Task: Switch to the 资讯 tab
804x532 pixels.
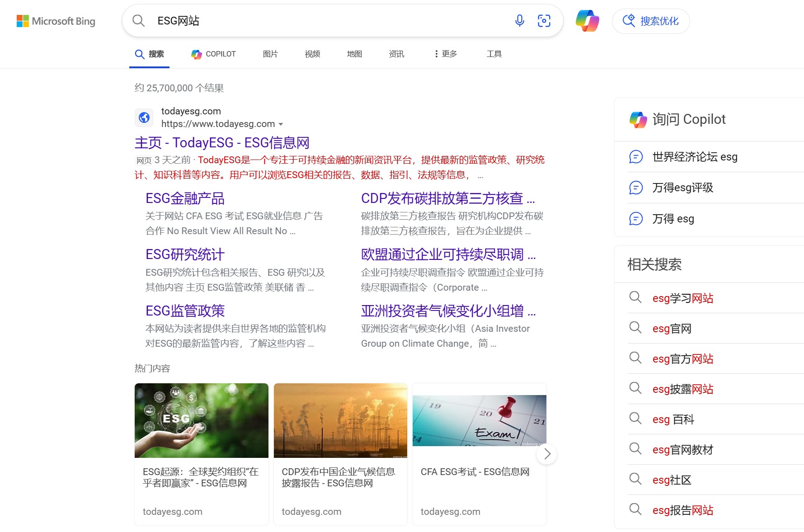Action: click(396, 54)
